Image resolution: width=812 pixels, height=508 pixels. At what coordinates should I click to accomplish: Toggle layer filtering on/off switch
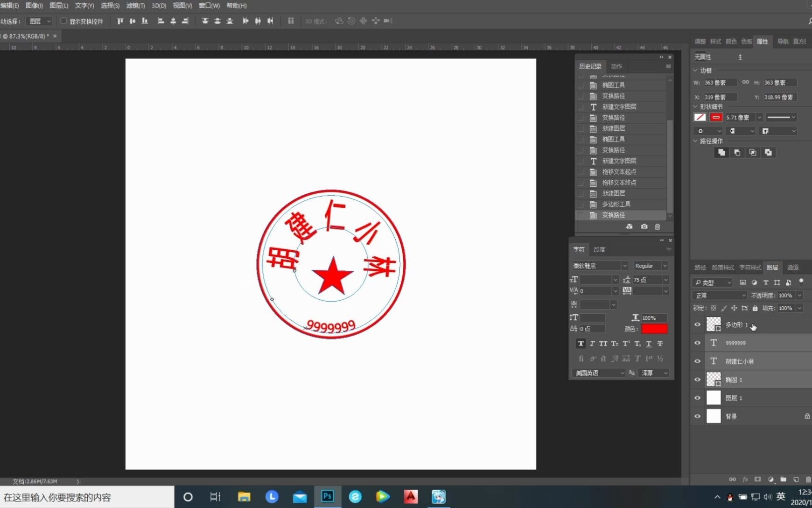801,282
